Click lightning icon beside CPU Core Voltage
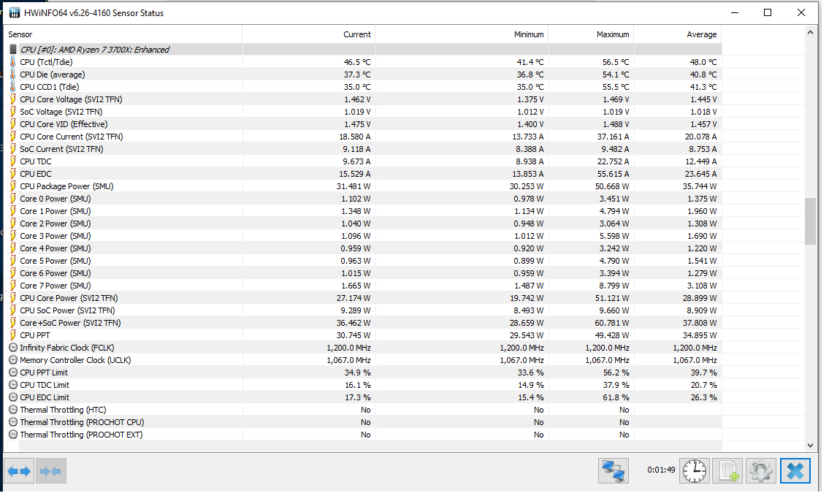The height and width of the screenshot is (504, 829). [x=13, y=99]
